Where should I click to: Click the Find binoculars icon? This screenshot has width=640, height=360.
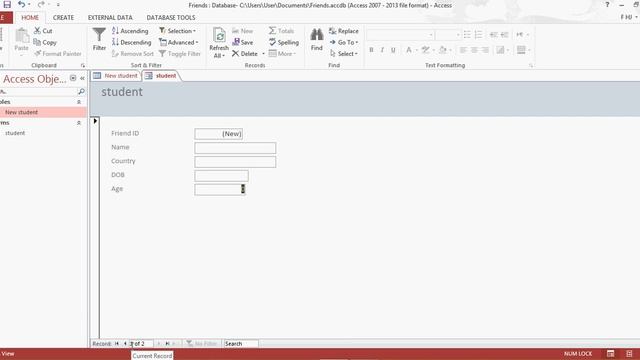click(x=317, y=35)
